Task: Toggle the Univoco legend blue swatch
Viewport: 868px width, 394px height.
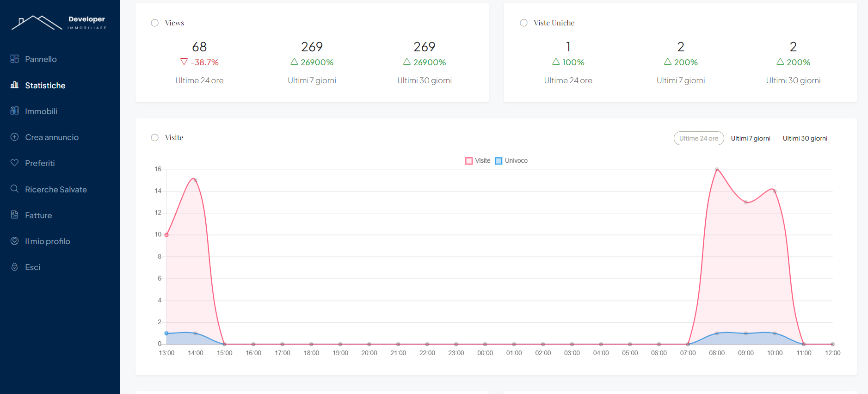Action: coord(499,161)
